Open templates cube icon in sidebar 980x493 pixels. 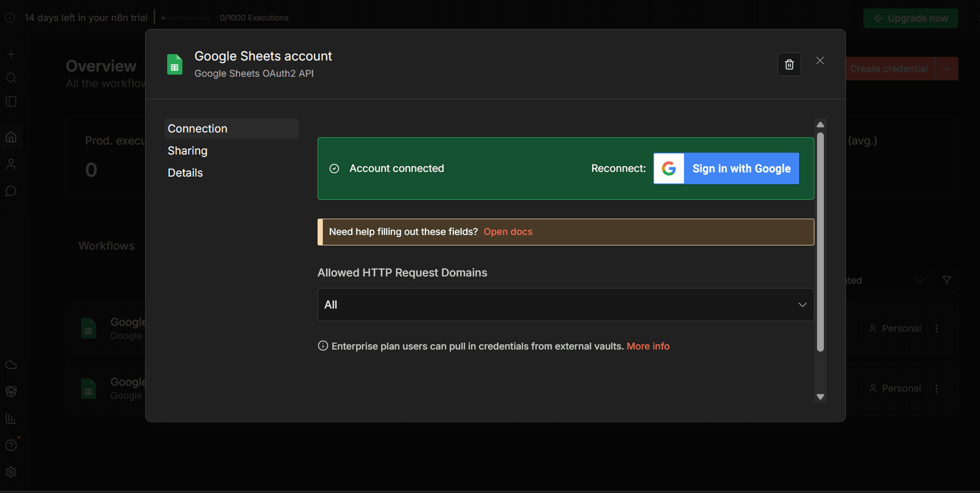coord(11,392)
